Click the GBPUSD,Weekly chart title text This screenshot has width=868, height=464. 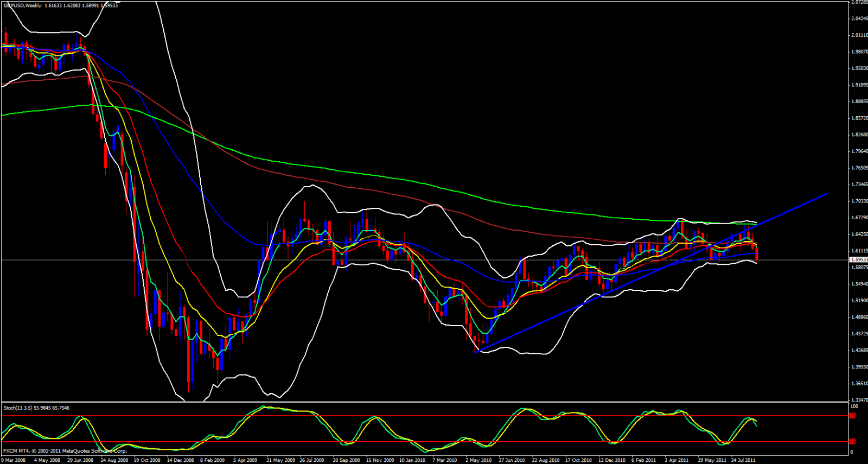pyautogui.click(x=23, y=5)
